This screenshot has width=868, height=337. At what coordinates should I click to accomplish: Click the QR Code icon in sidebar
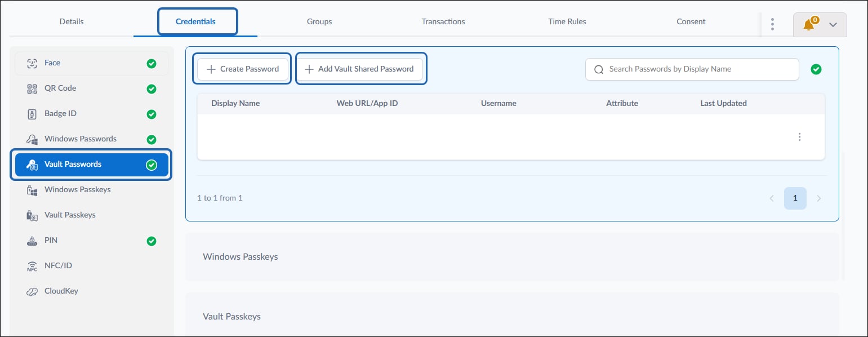tap(32, 88)
